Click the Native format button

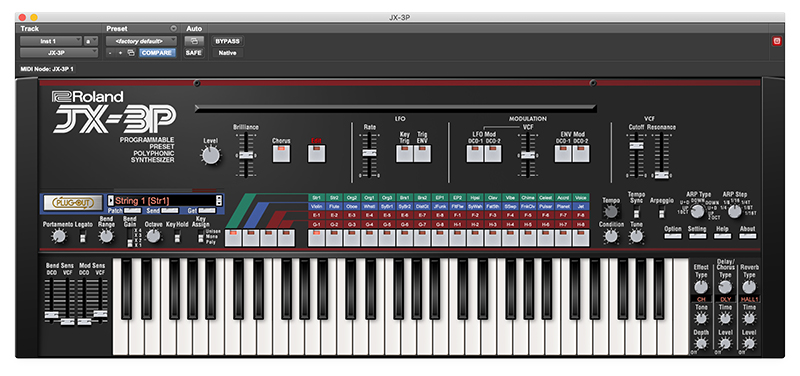pyautogui.click(x=227, y=53)
